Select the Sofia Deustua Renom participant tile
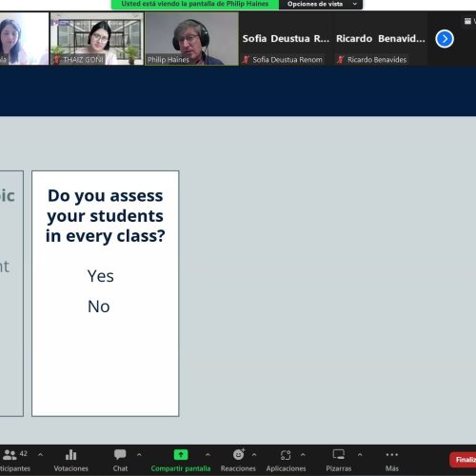Viewport: 476px width, 476px height. tap(286, 39)
